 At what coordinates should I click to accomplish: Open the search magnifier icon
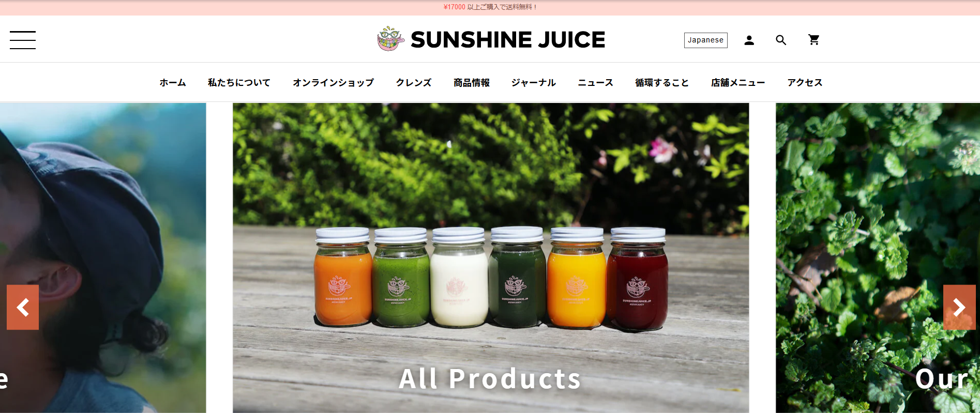point(781,40)
